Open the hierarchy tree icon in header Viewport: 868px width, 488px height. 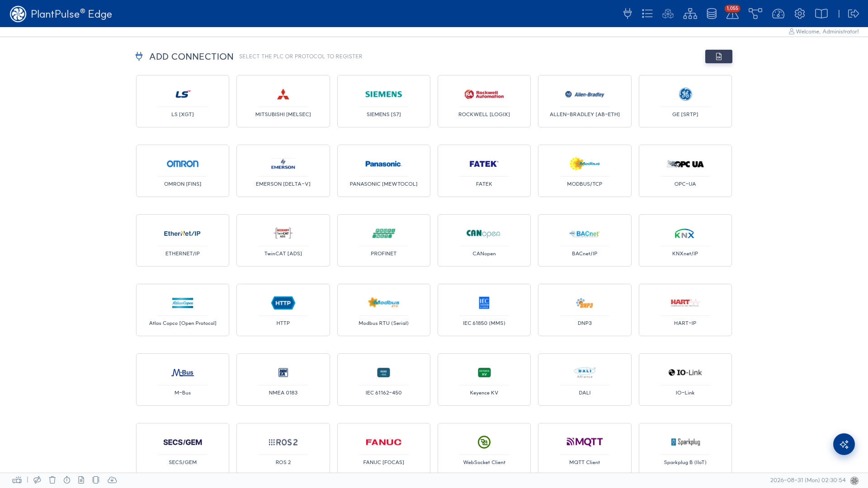tap(690, 14)
